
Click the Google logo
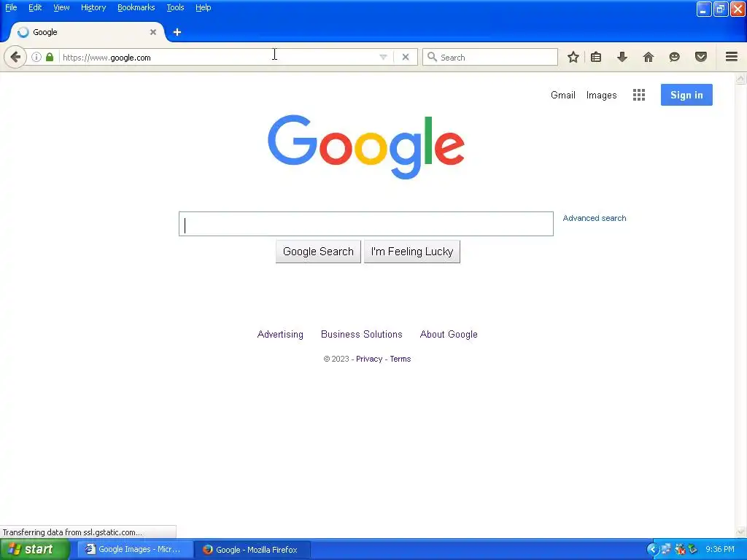coord(366,147)
